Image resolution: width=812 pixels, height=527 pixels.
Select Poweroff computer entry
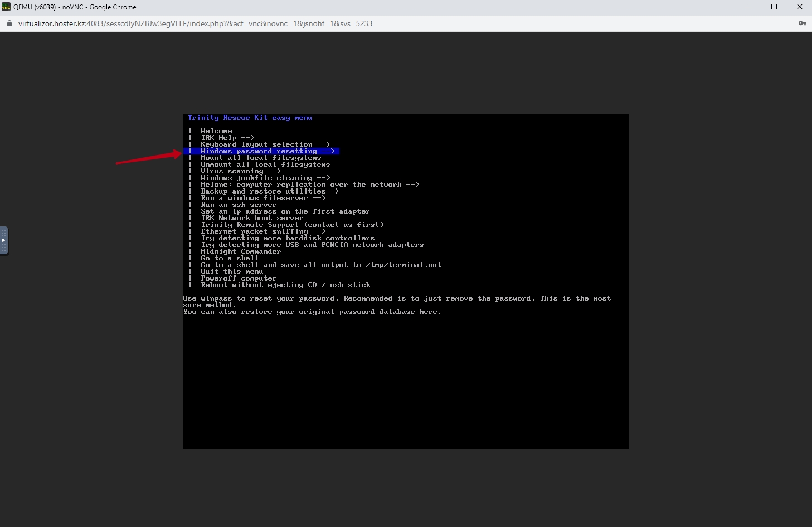click(x=239, y=278)
